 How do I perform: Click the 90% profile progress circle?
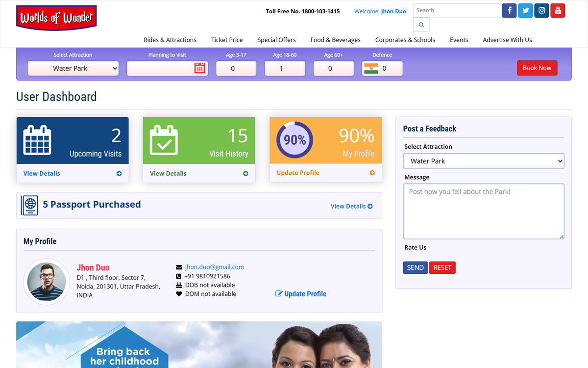tap(294, 140)
